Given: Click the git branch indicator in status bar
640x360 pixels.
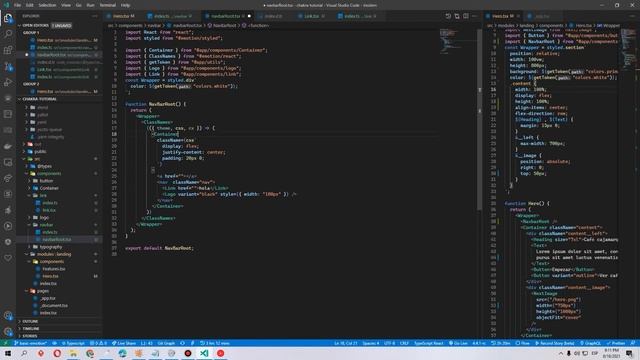Looking at the screenshot, I should pos(31,343).
